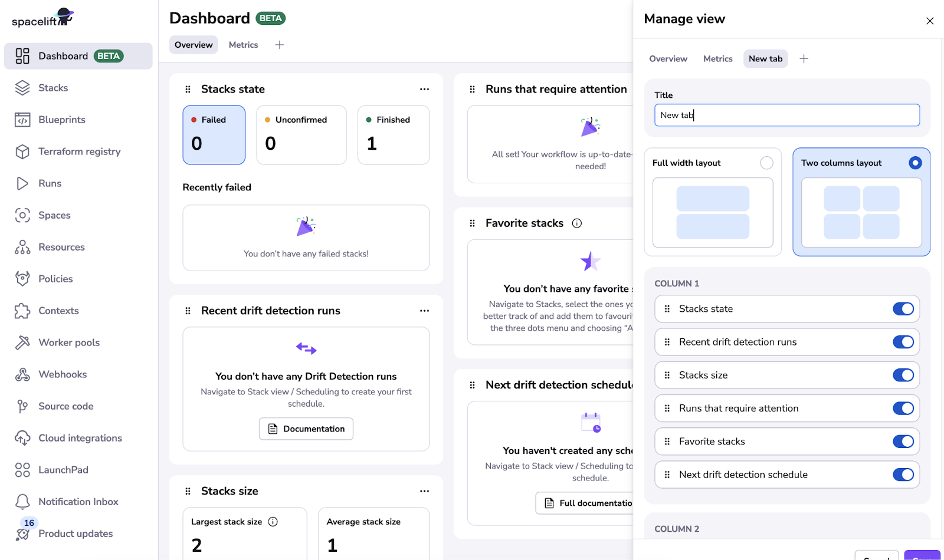944x560 pixels.
Task: Click the Cloud integrations icon
Action: pyautogui.click(x=22, y=438)
